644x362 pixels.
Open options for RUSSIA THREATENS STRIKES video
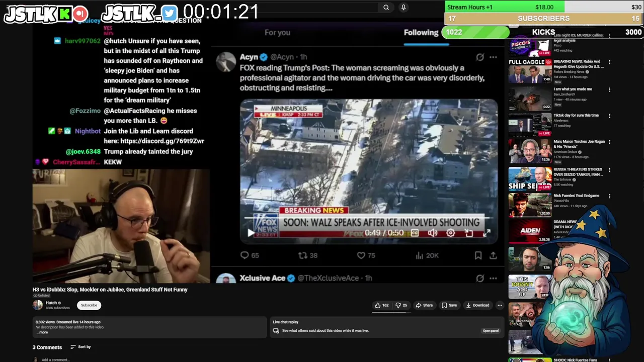[609, 169]
